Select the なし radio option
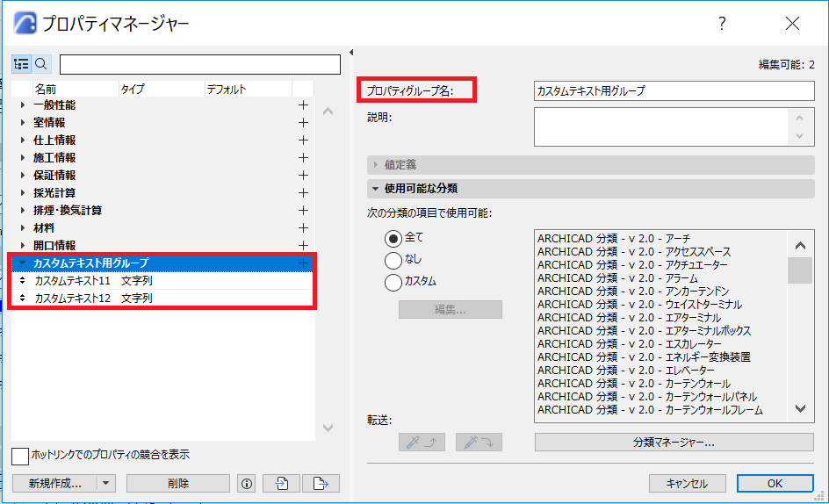The width and height of the screenshot is (829, 504). (x=393, y=260)
